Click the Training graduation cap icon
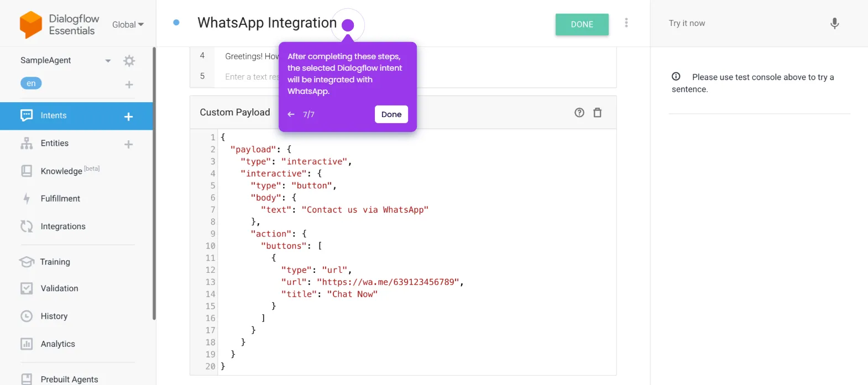The height and width of the screenshot is (385, 868). [x=27, y=261]
